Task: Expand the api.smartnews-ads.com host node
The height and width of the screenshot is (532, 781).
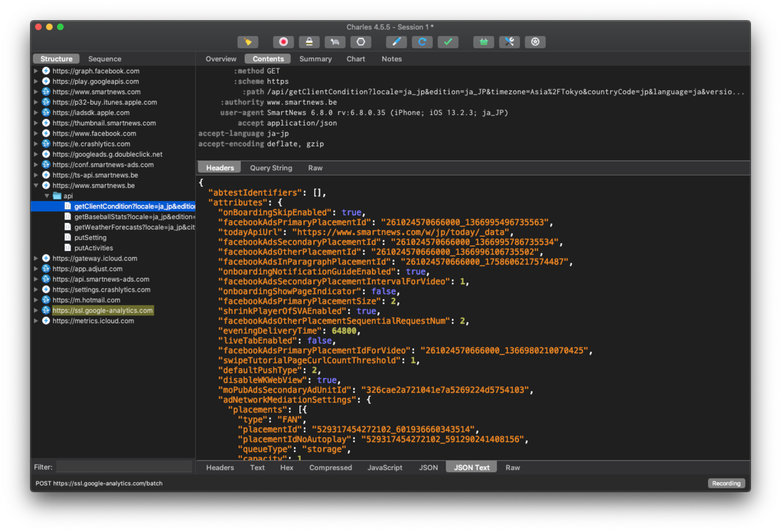Action: [x=36, y=279]
